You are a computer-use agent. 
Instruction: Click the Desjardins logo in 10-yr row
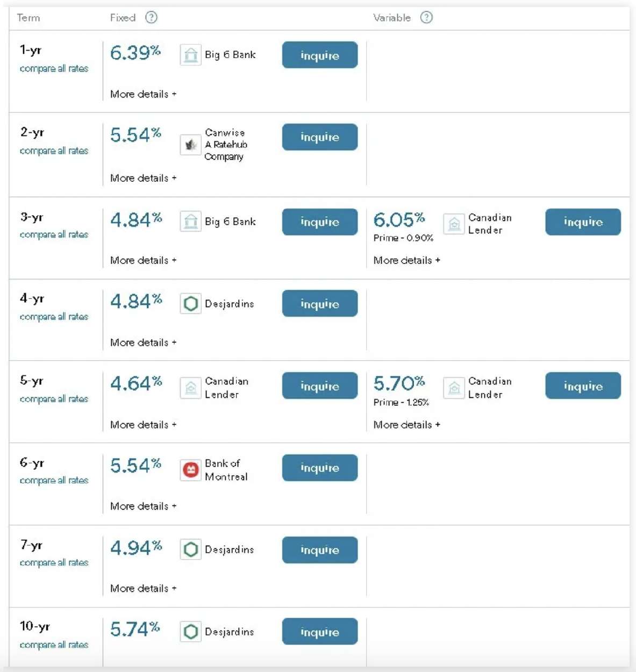190,632
